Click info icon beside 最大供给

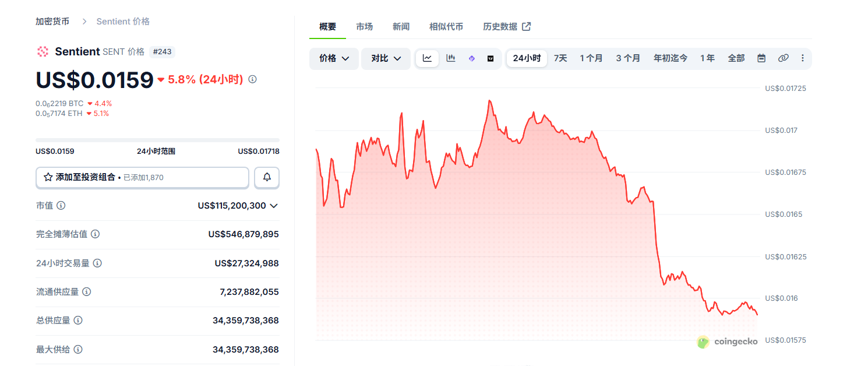coord(78,349)
